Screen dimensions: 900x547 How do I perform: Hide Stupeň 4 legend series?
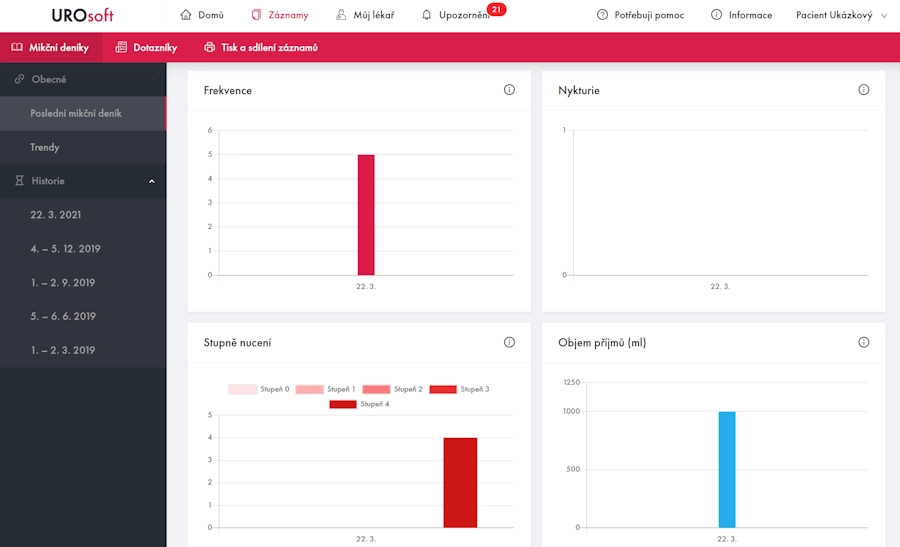pos(359,404)
